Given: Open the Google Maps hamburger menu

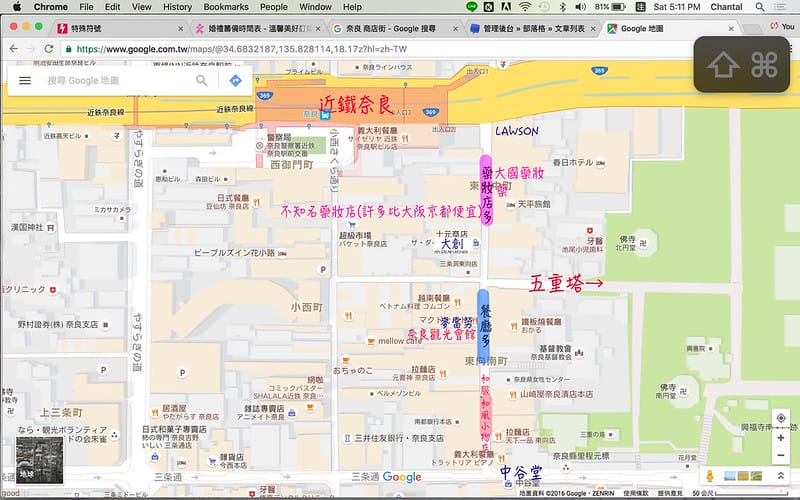Looking at the screenshot, I should (25, 81).
